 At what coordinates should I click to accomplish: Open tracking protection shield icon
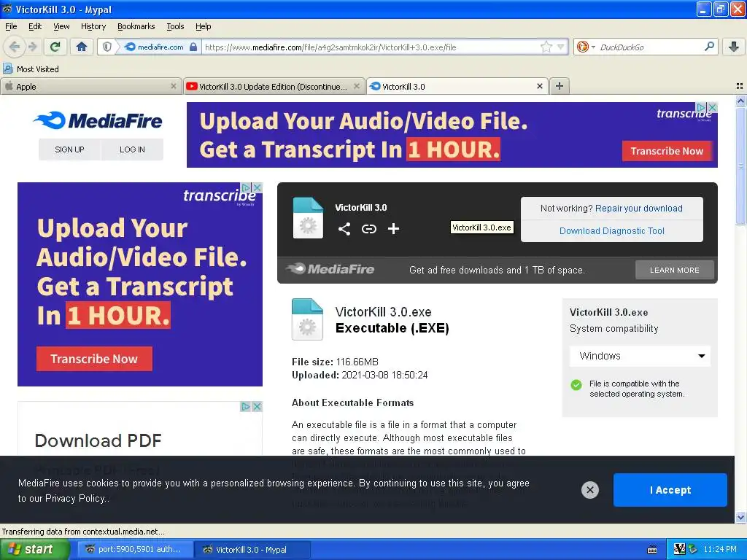[x=107, y=47]
